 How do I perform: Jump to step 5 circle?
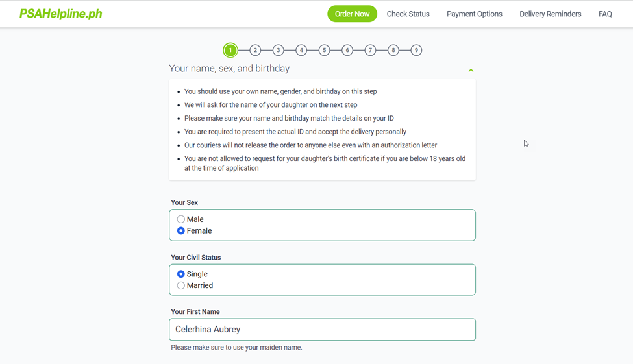(x=325, y=50)
